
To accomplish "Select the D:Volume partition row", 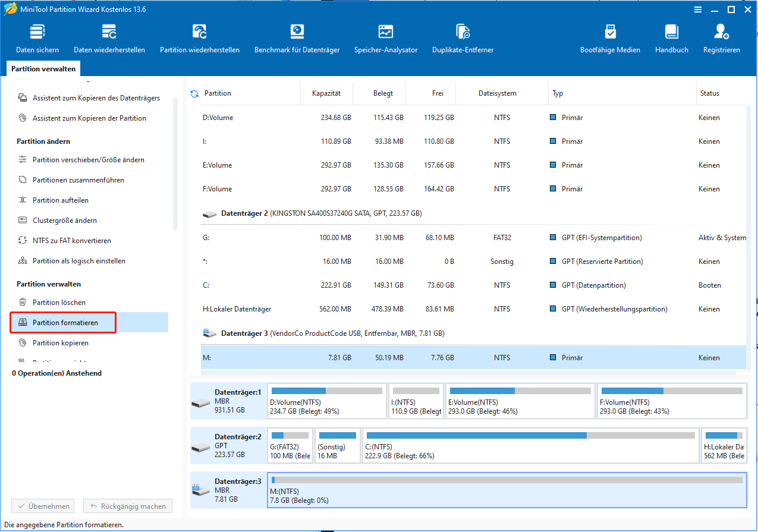I will [473, 118].
